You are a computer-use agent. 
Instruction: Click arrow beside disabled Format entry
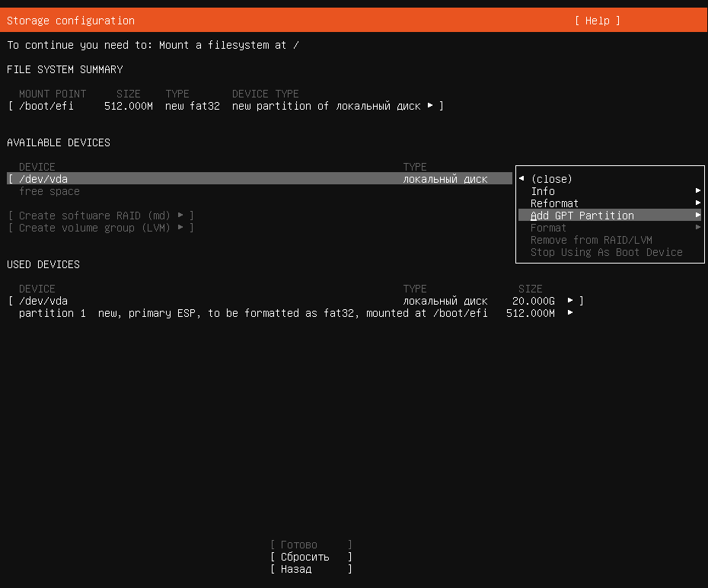click(x=698, y=227)
